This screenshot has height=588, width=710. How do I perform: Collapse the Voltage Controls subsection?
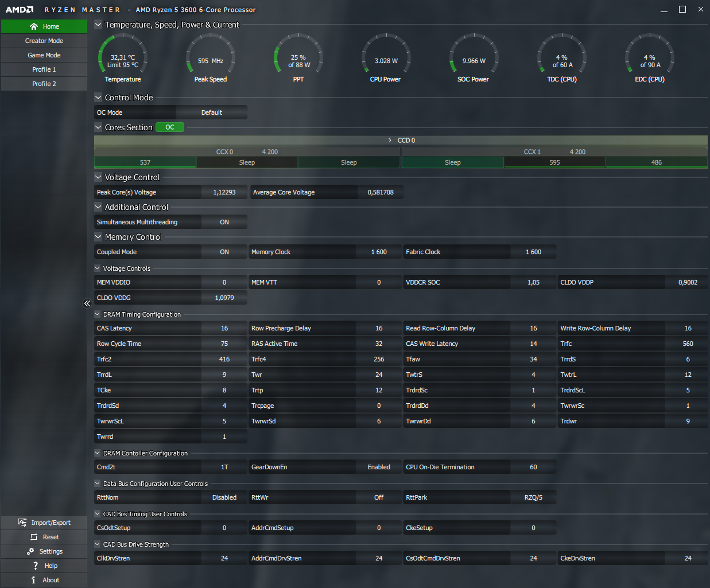click(98, 268)
